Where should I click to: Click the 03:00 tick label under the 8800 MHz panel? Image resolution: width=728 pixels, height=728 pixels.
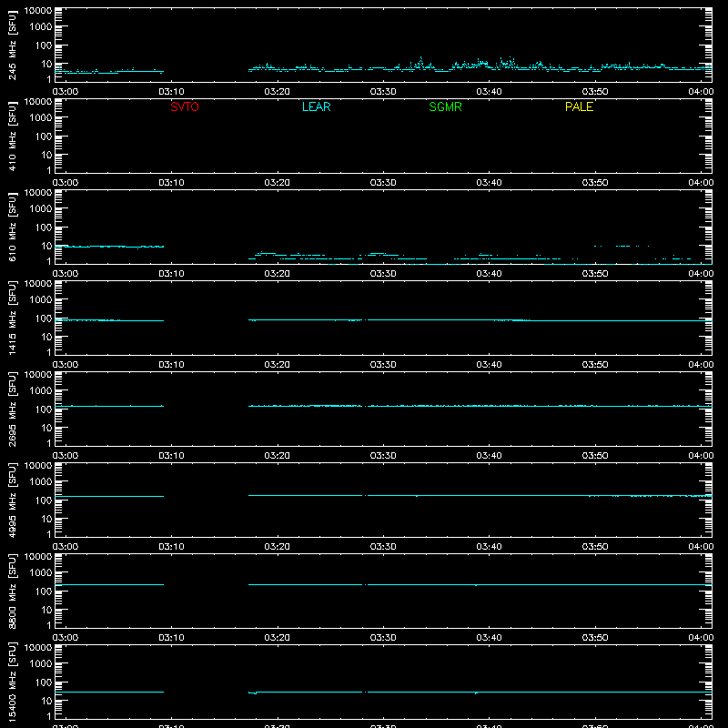[x=66, y=638]
